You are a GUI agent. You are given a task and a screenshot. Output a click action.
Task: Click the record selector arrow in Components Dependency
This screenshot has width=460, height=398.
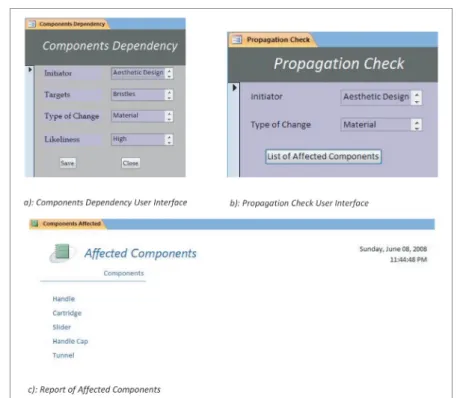point(30,70)
